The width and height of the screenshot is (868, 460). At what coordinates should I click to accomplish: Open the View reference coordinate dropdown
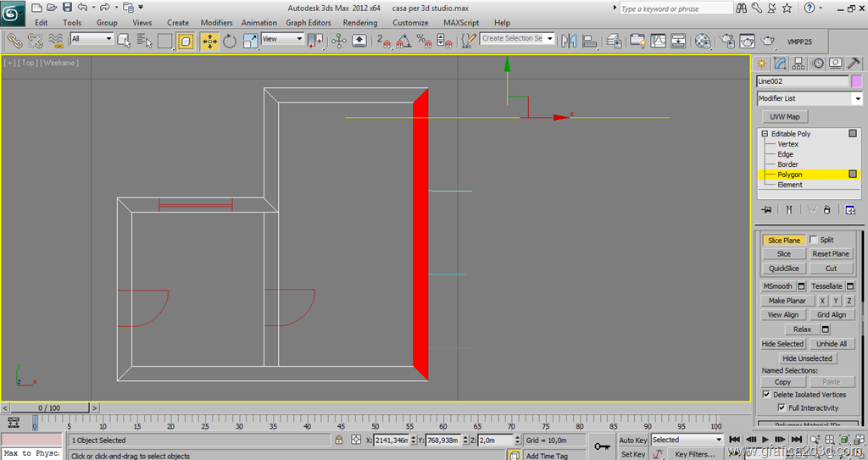point(282,39)
